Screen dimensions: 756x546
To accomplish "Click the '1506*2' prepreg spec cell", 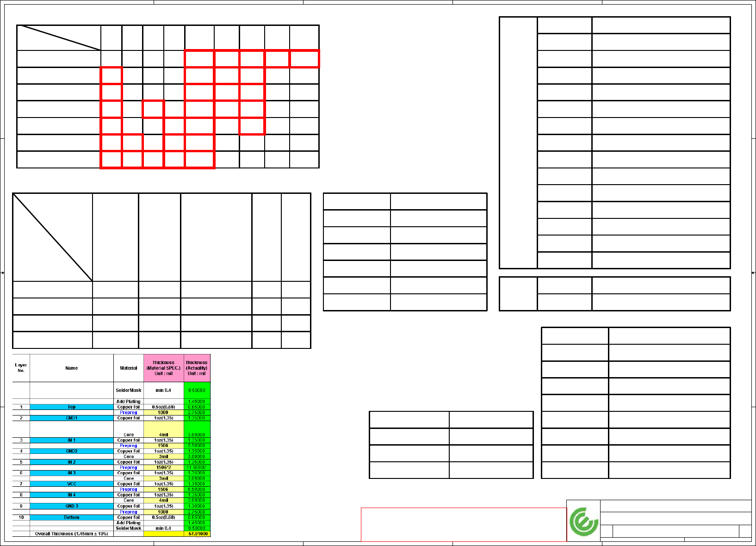I will 164,467.
